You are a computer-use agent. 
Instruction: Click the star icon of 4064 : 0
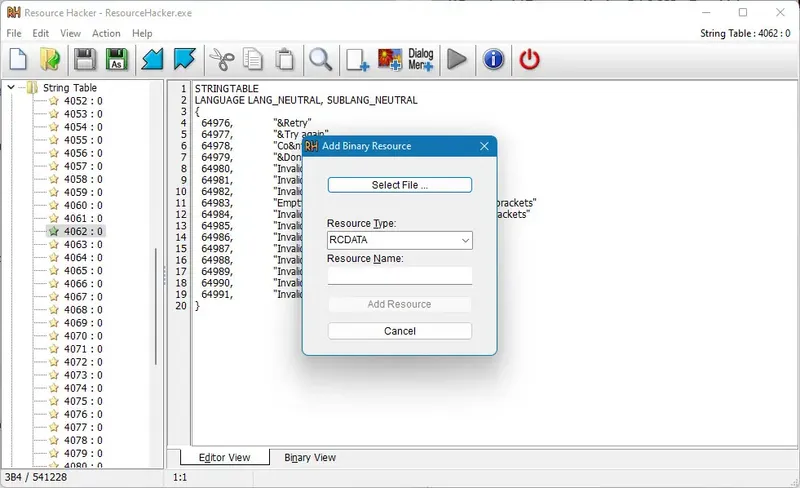tap(54, 257)
